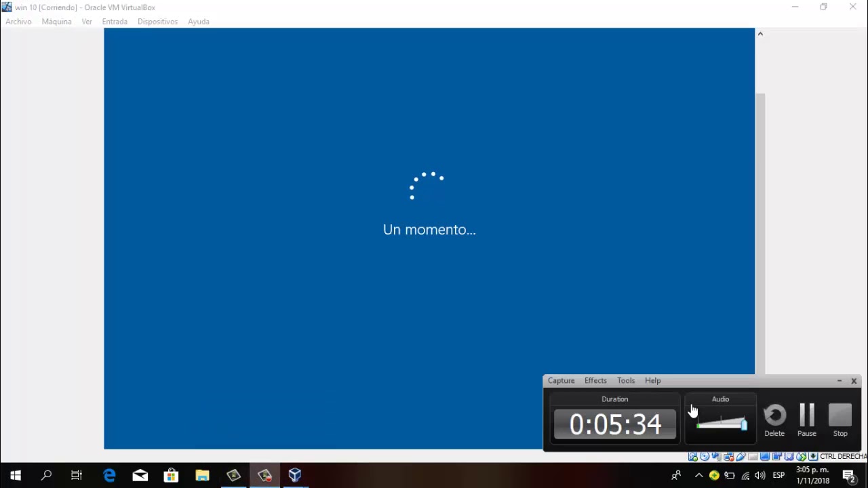Image resolution: width=868 pixels, height=488 pixels.
Task: Click the VirtualBox video capture status icon
Action: pyautogui.click(x=776, y=457)
